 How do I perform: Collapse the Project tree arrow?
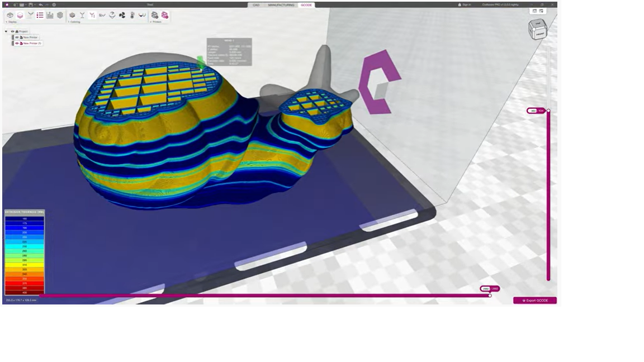6,31
